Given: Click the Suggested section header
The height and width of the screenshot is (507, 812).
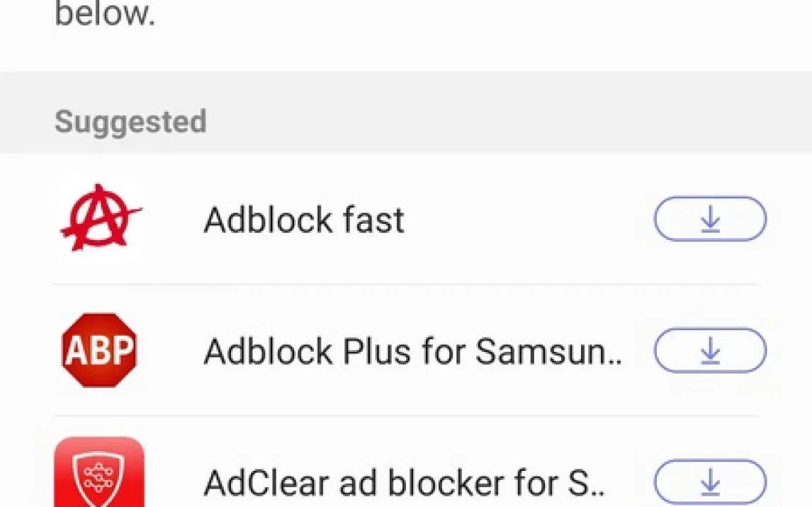Looking at the screenshot, I should pyautogui.click(x=130, y=122).
